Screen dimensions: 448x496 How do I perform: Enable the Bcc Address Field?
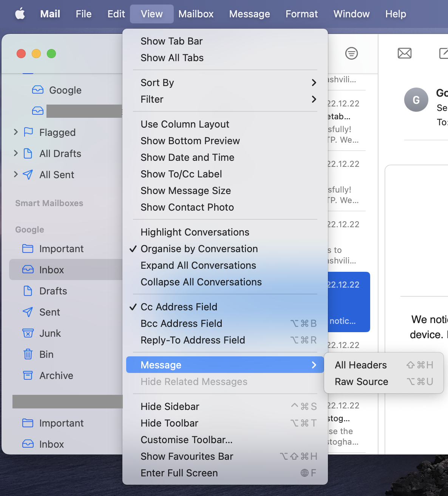point(181,323)
